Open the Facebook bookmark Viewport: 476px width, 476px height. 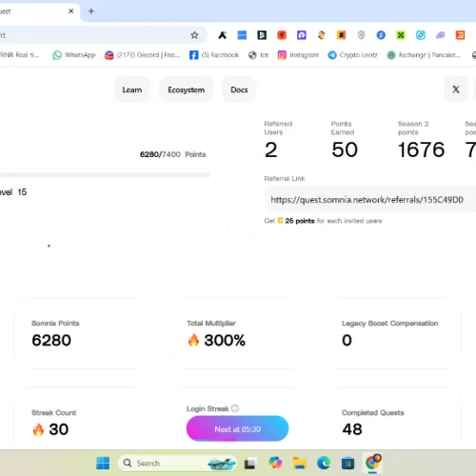[x=214, y=55]
